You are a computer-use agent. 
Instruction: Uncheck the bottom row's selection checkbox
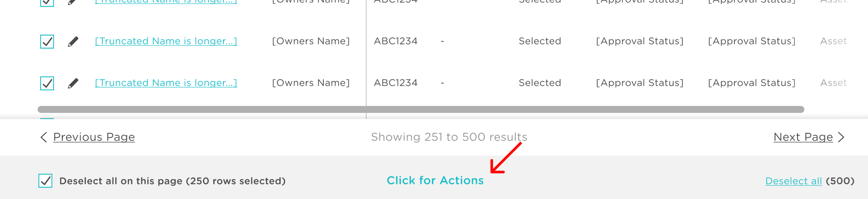coord(47,83)
